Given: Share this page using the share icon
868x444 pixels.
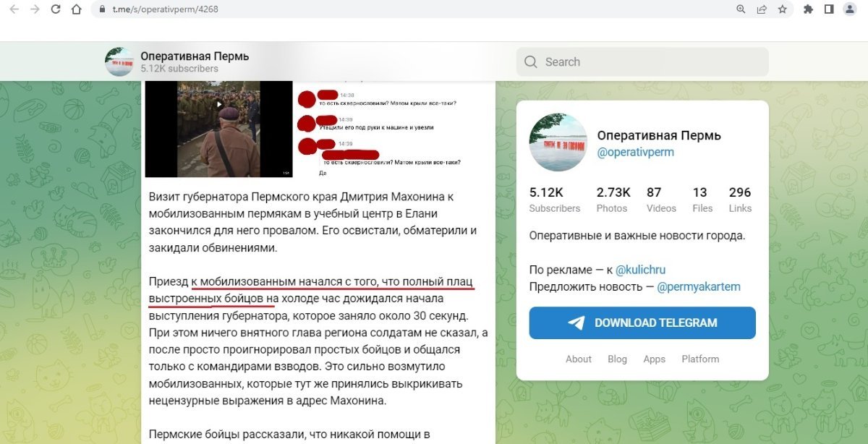Looking at the screenshot, I should [761, 9].
